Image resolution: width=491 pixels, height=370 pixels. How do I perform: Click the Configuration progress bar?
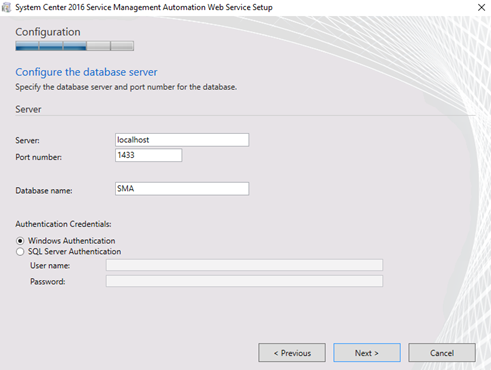tap(75, 46)
